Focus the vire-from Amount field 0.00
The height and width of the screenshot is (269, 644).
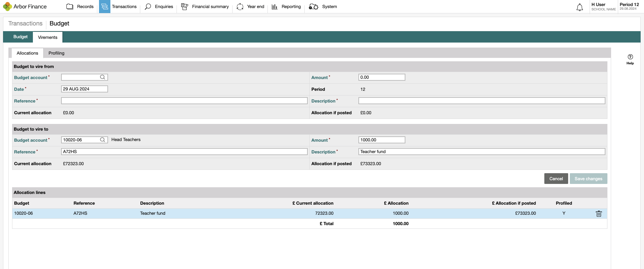[382, 77]
